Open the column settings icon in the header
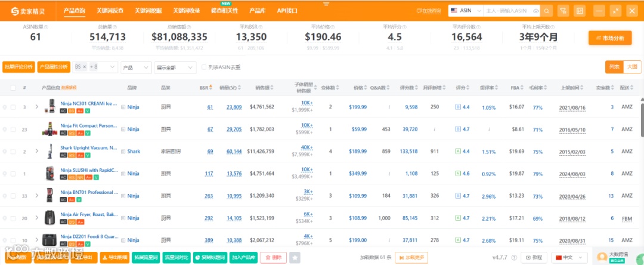Viewport: 644px width, 265px height. [580, 11]
